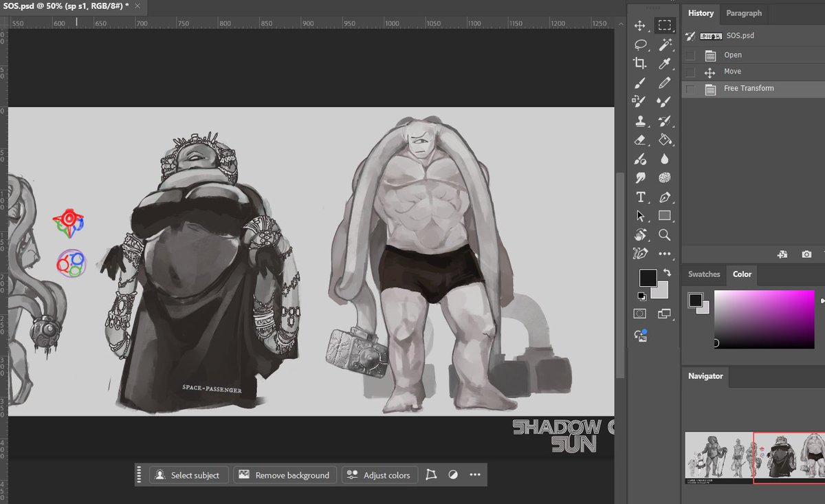Select the Move history state
The width and height of the screenshot is (825, 504).
click(753, 72)
